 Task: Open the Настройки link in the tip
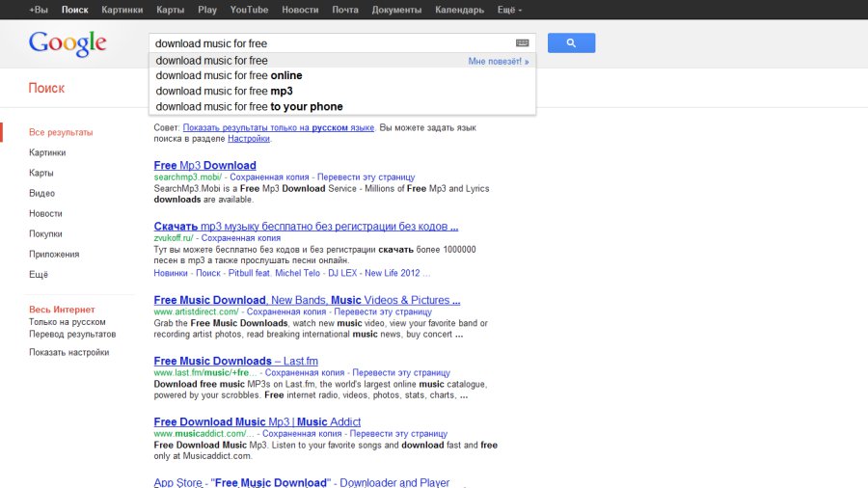(249, 139)
